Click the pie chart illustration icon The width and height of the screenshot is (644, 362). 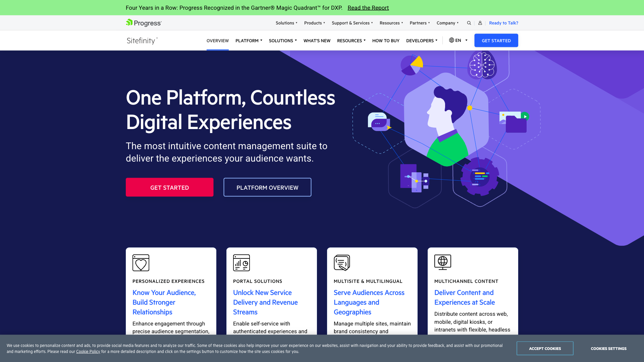click(412, 65)
